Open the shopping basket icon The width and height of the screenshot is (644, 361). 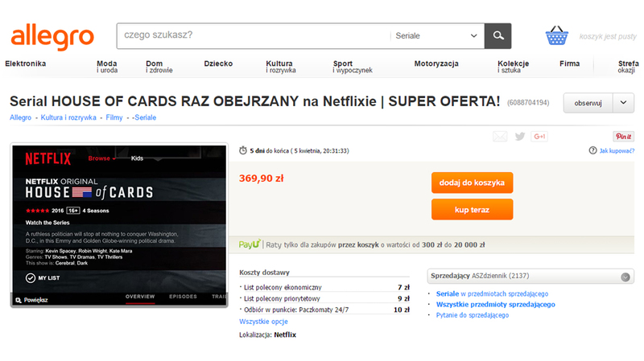pyautogui.click(x=556, y=35)
